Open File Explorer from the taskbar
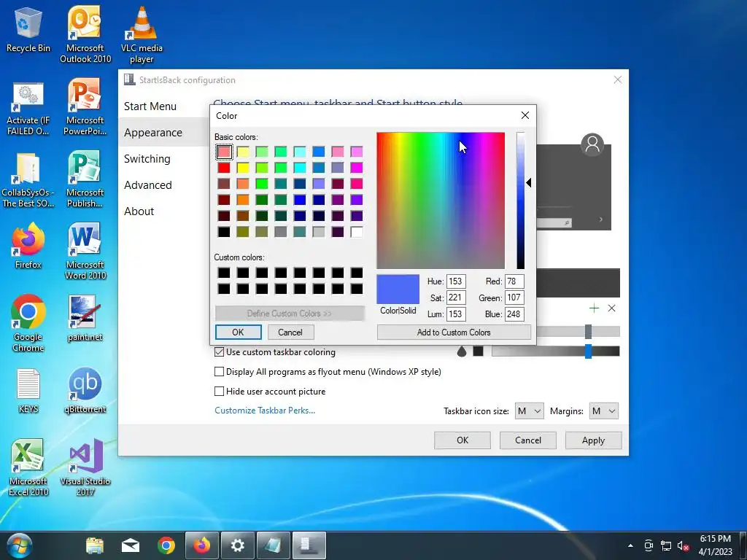Viewport: 747px width, 560px height. (95, 545)
